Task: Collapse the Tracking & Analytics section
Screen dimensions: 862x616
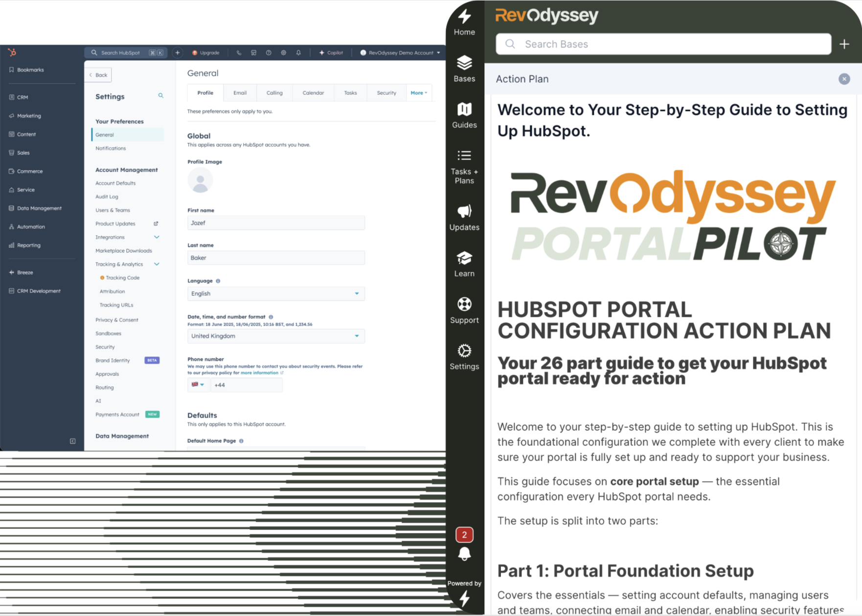Action: pyautogui.click(x=157, y=264)
